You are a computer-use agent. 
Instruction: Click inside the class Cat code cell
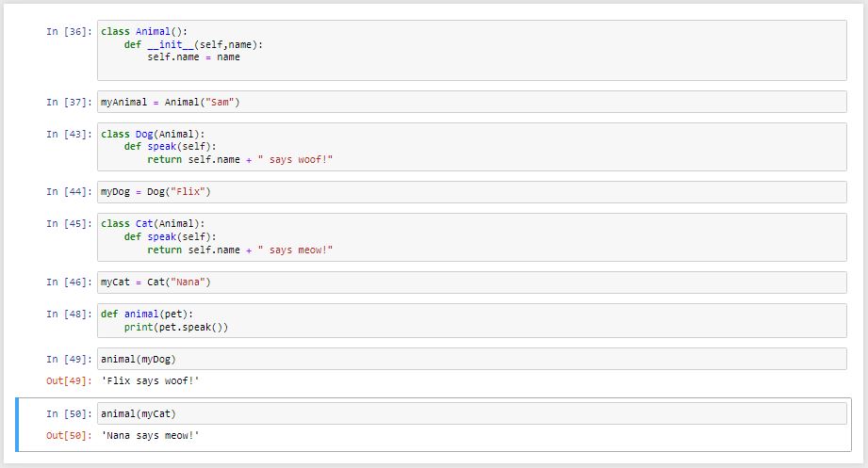tap(471, 237)
